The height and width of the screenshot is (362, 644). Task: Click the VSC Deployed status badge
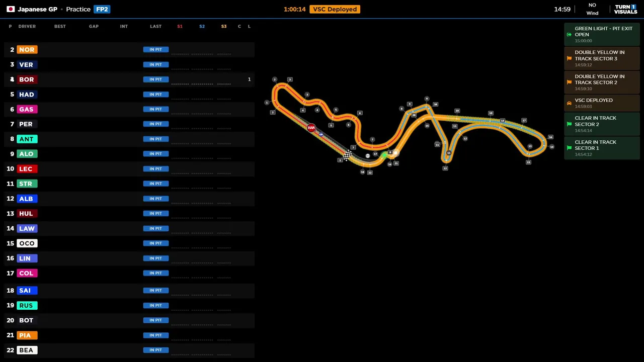[x=335, y=9]
